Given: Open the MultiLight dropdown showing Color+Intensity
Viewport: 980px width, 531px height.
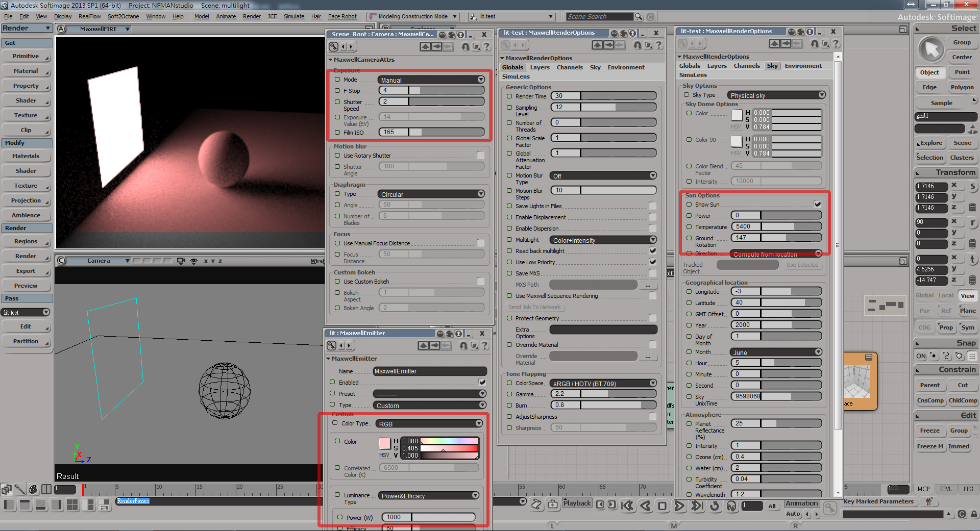Looking at the screenshot, I should [603, 240].
